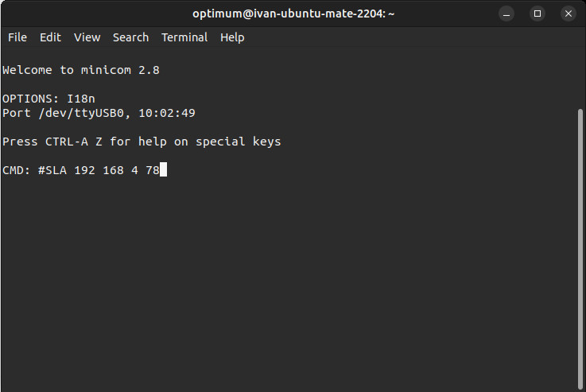Click the 'Press CTRL-A Z for help' line
Viewport: 586px width, 392px height.
(142, 142)
